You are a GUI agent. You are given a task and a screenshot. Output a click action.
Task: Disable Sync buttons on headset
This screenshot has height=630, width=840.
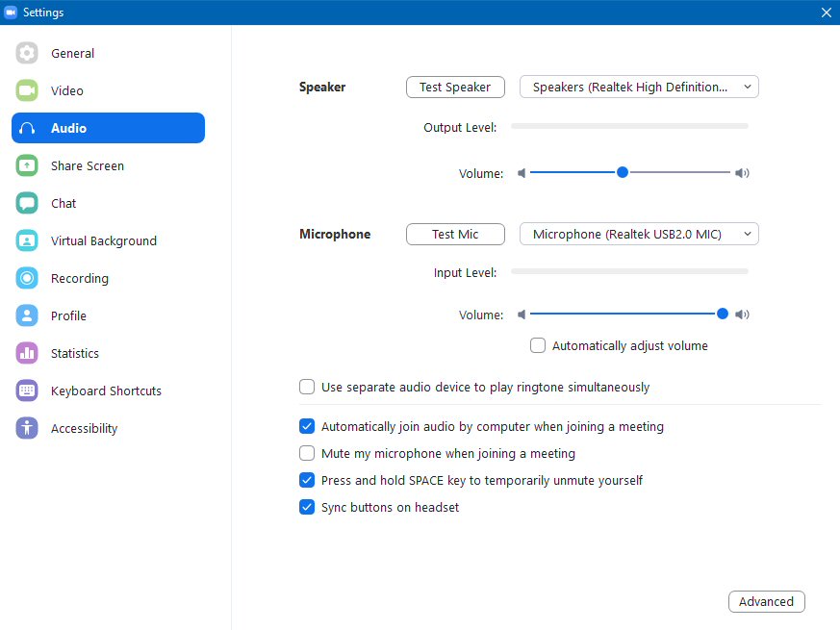[x=307, y=507]
